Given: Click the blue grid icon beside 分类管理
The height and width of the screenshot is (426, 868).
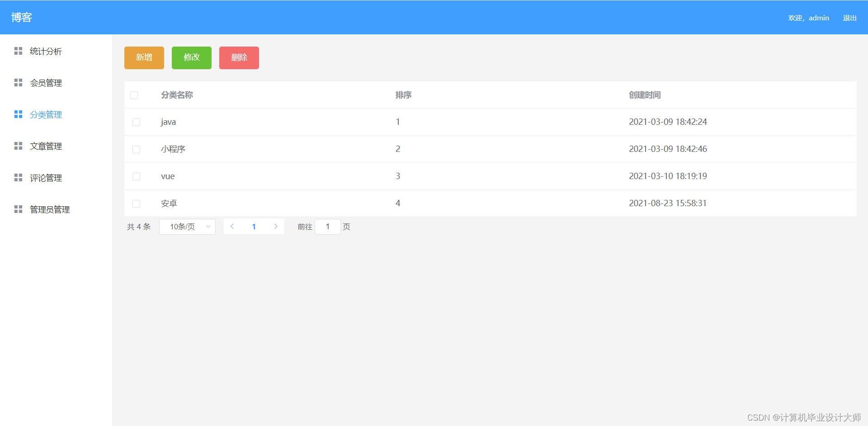Looking at the screenshot, I should click(18, 114).
